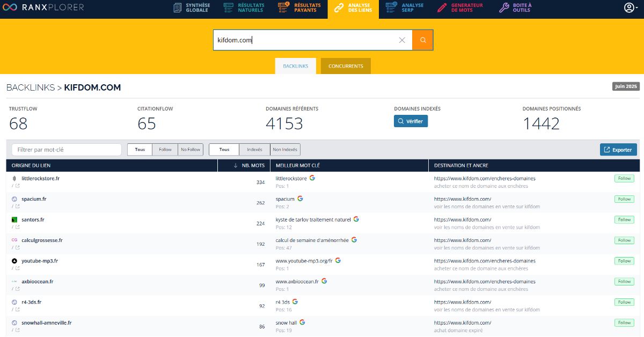Viewport: 644px width, 337px height.
Task: Focus the Filtrer par mot-clé field
Action: [67, 150]
